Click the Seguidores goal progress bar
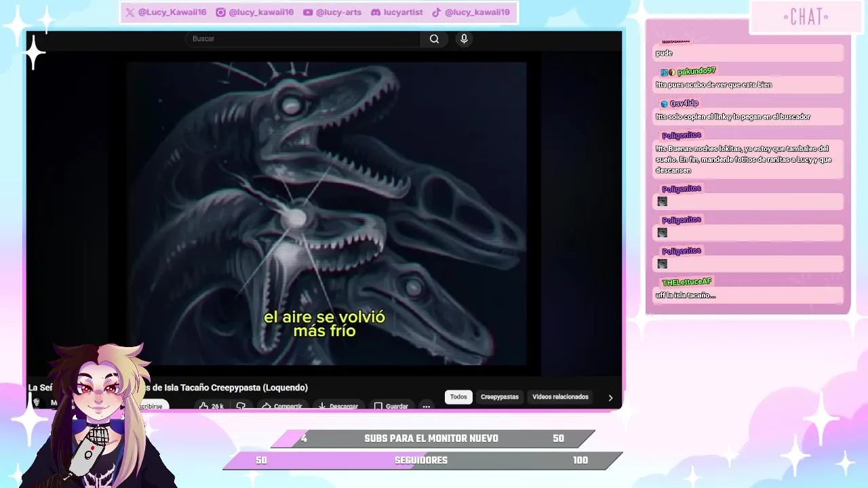The height and width of the screenshot is (488, 868). [422, 460]
